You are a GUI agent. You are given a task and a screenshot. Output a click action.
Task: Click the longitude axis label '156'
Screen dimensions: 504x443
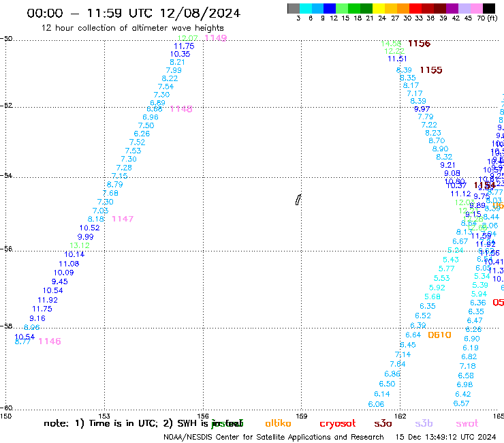(203, 416)
